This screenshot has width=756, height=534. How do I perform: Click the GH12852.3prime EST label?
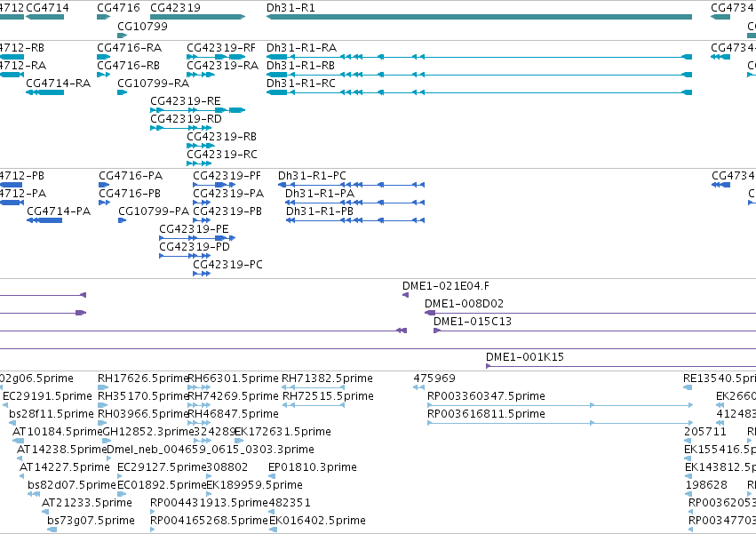(148, 432)
